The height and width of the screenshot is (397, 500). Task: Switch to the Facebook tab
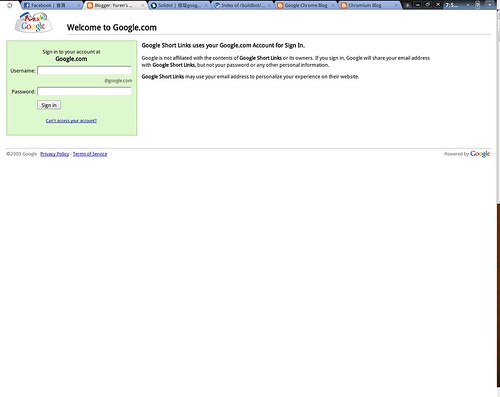(52, 5)
